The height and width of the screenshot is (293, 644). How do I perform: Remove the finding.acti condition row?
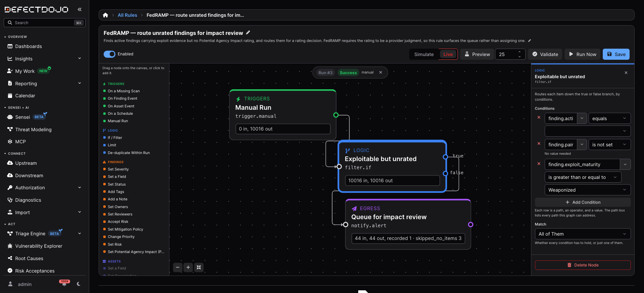[x=539, y=117]
